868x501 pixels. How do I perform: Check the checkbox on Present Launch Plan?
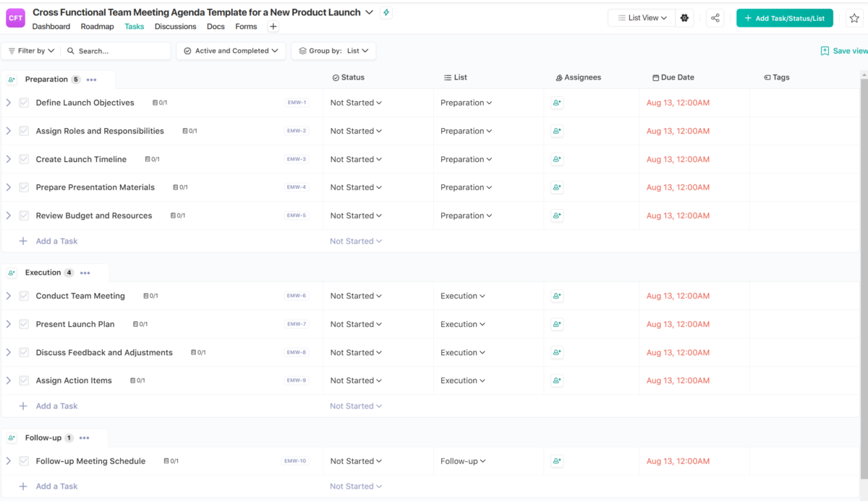(24, 324)
